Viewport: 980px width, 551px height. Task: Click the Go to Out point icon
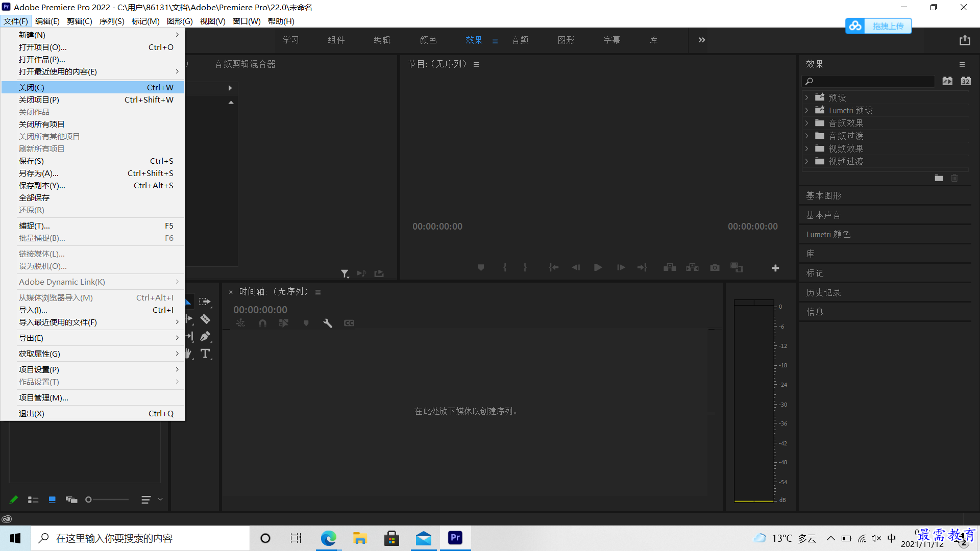[642, 267]
